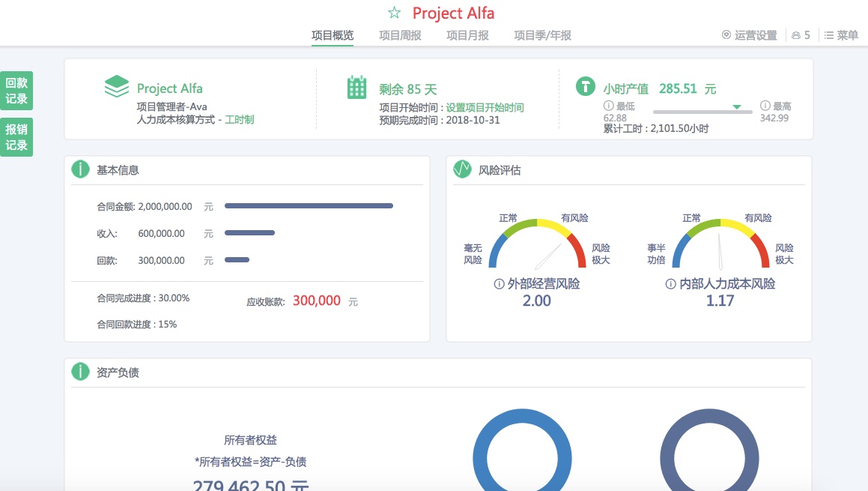The width and height of the screenshot is (868, 491).
Task: Click the green calendar icon
Action: pyautogui.click(x=356, y=87)
